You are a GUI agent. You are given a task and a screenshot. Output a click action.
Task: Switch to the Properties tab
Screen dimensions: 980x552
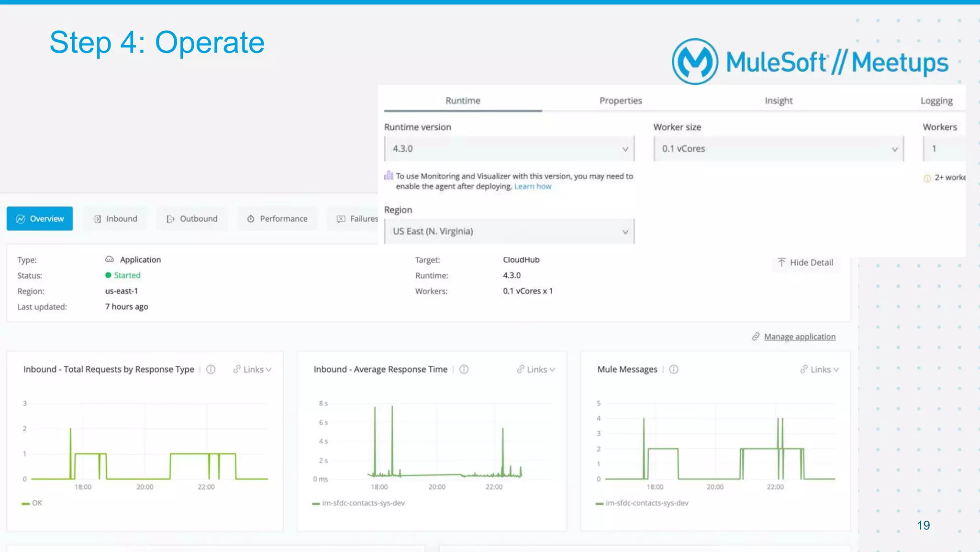click(x=621, y=101)
